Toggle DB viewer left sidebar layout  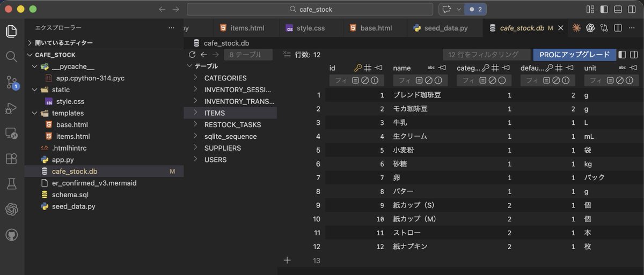point(623,55)
